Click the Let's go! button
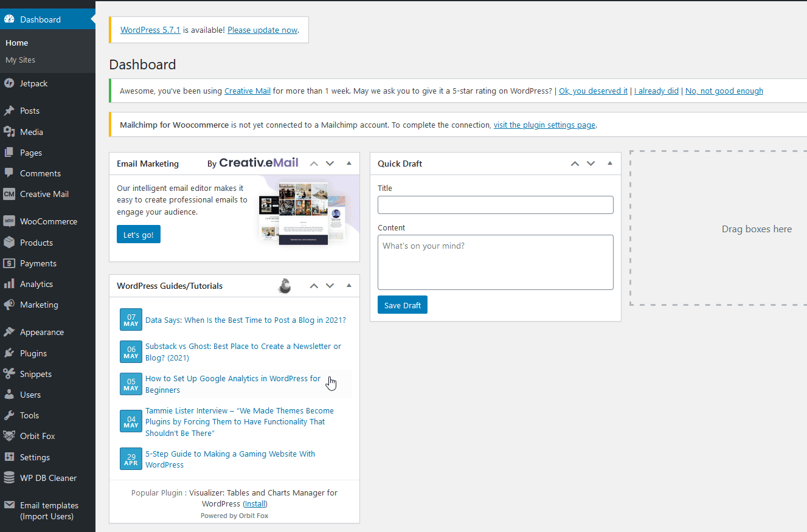Image resolution: width=807 pixels, height=532 pixels. 139,235
